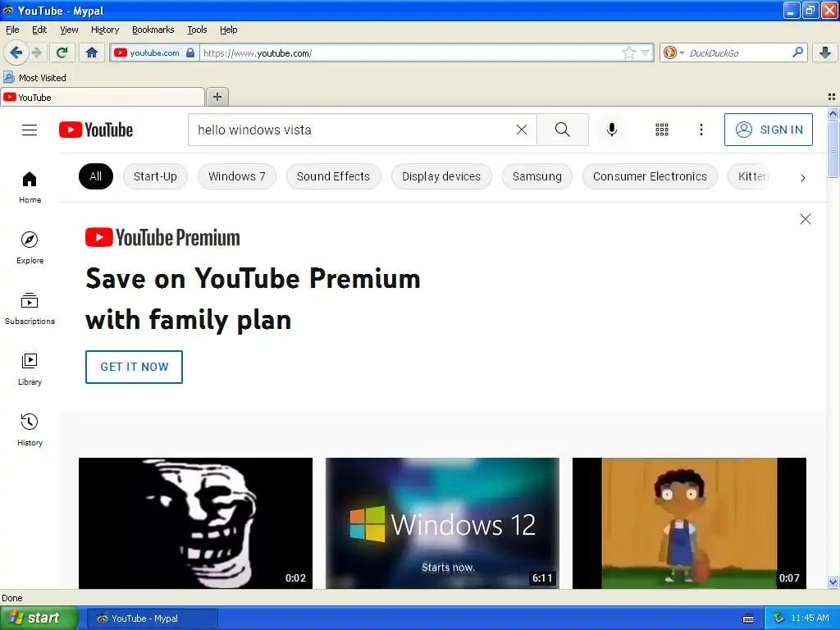
Task: Open the troll face video thumbnail
Action: 195,523
